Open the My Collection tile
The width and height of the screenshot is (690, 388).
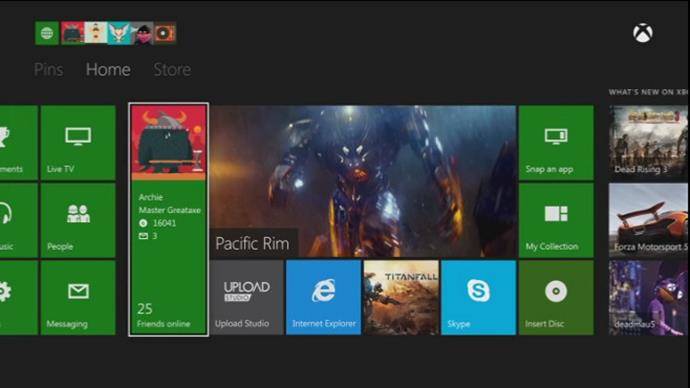pos(556,220)
